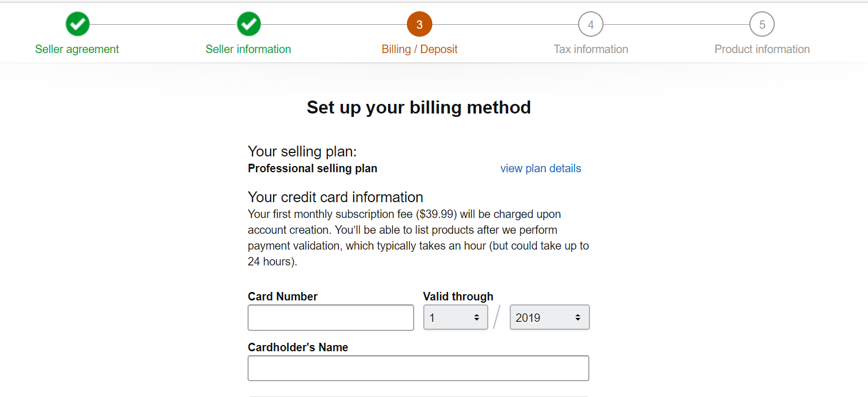This screenshot has height=397, width=868.
Task: Click the Seller agreement green checkmark icon
Action: pyautogui.click(x=77, y=24)
